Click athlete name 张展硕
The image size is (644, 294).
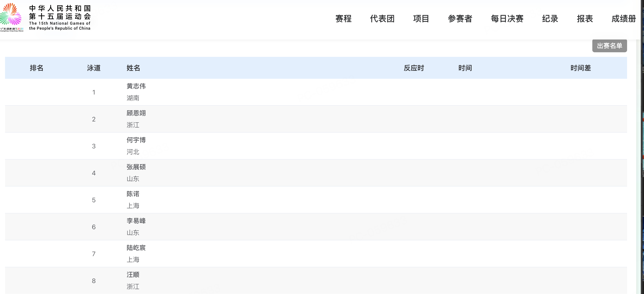136,167
